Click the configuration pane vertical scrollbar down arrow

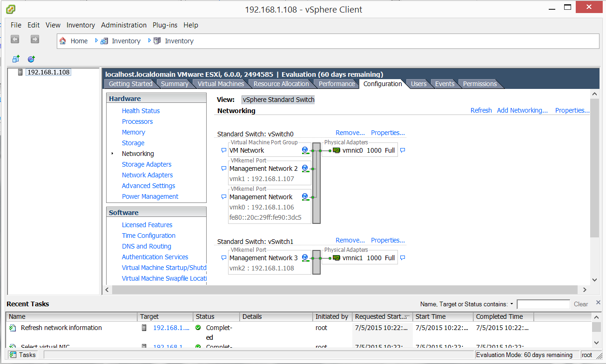tap(594, 280)
